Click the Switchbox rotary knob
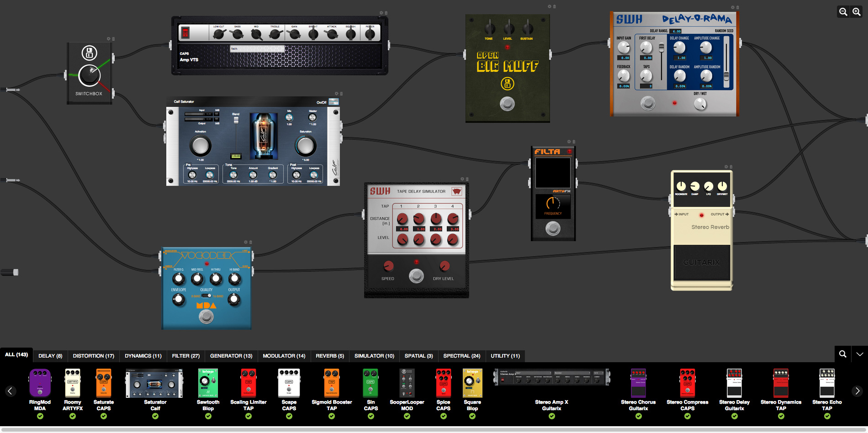The image size is (868, 433). 90,76
